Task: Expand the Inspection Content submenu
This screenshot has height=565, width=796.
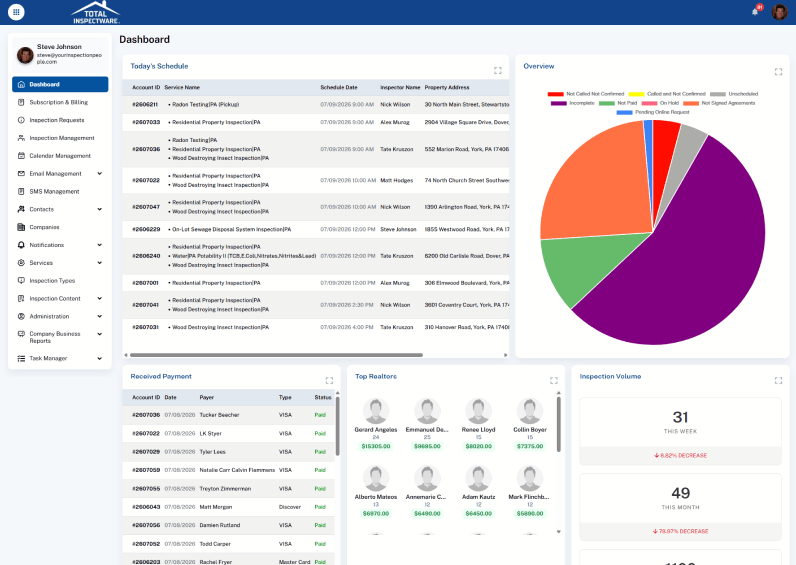Action: [x=100, y=298]
